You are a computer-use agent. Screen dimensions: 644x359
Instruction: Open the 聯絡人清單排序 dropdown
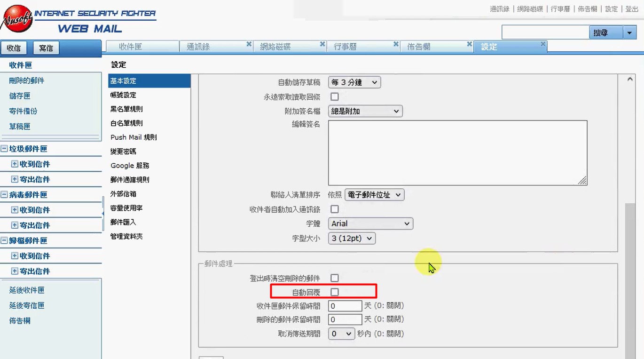(374, 195)
